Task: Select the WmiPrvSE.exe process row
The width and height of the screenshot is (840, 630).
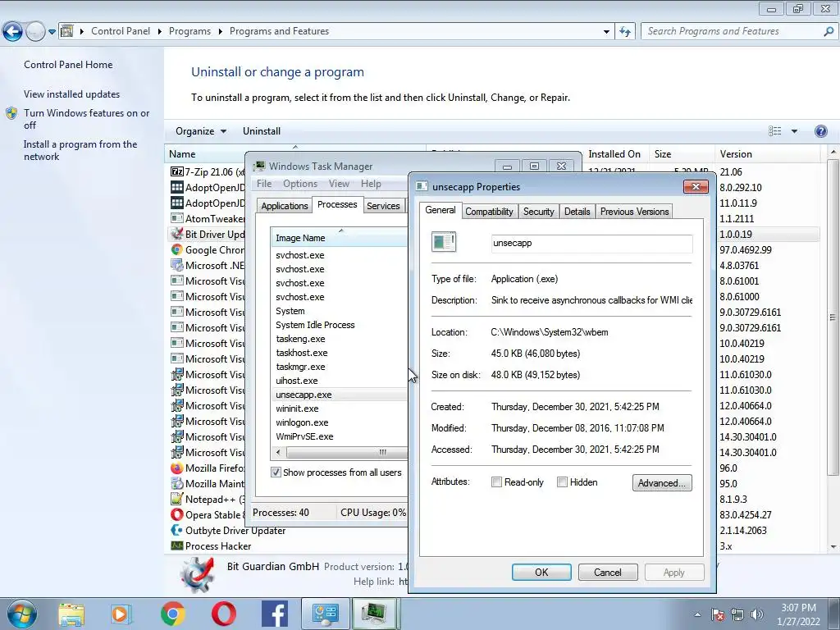Action: click(340, 436)
